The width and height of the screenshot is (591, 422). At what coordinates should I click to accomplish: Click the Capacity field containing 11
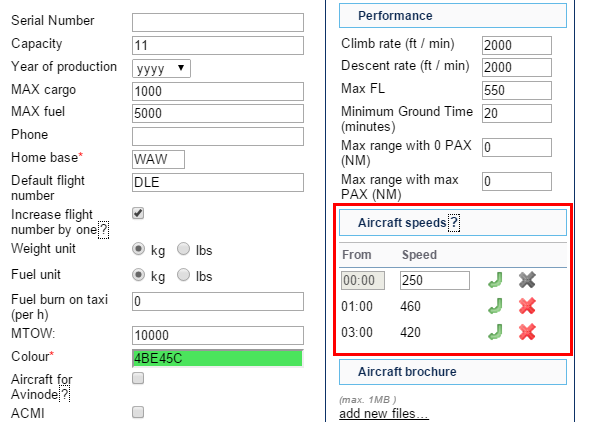pos(217,45)
